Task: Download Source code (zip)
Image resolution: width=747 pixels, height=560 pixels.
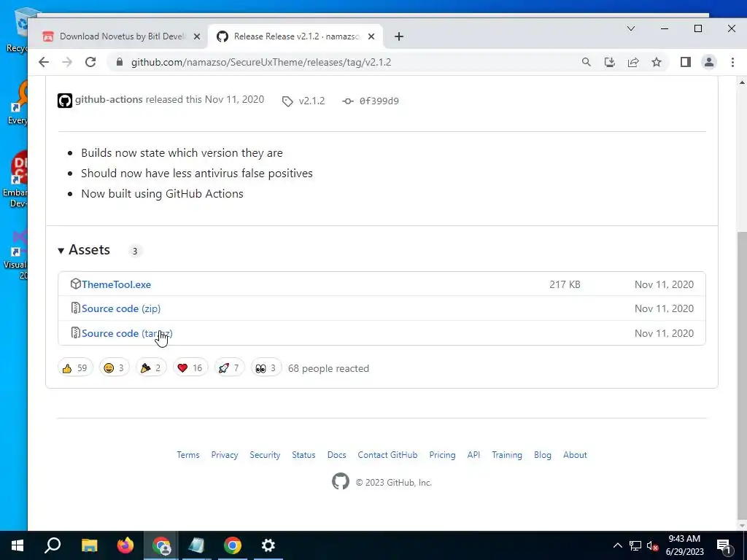Action: tap(121, 308)
